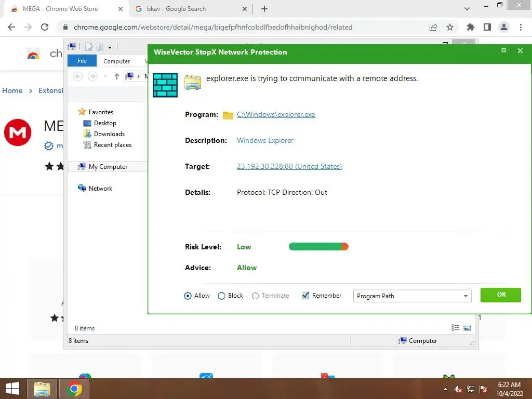The image size is (532, 399).
Task: Select the Block radio button
Action: coord(221,296)
